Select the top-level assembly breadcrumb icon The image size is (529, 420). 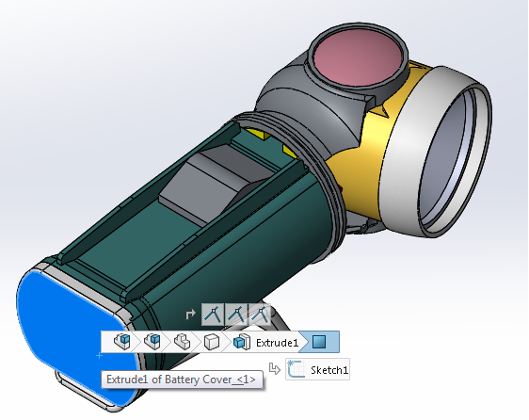pos(121,342)
